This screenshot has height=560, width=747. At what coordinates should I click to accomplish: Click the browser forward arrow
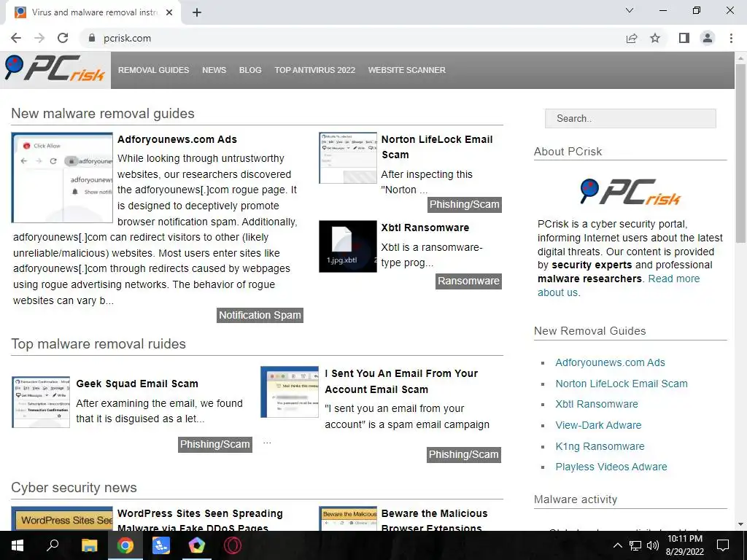point(39,38)
